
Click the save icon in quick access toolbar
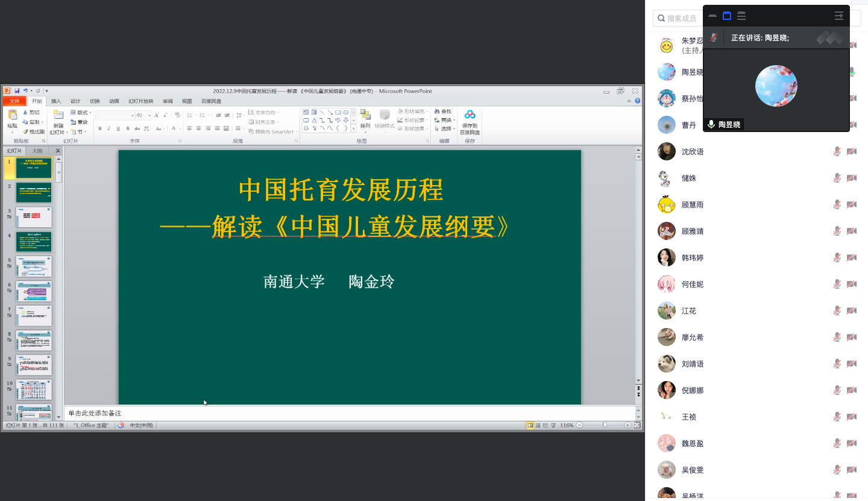coord(17,91)
